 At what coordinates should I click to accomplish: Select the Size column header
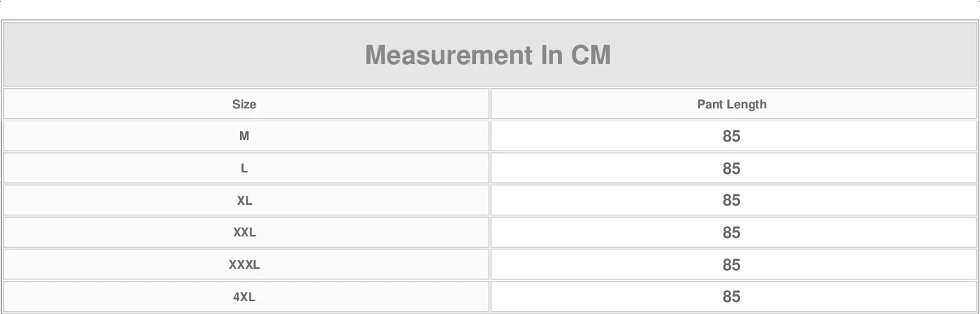[x=244, y=104]
